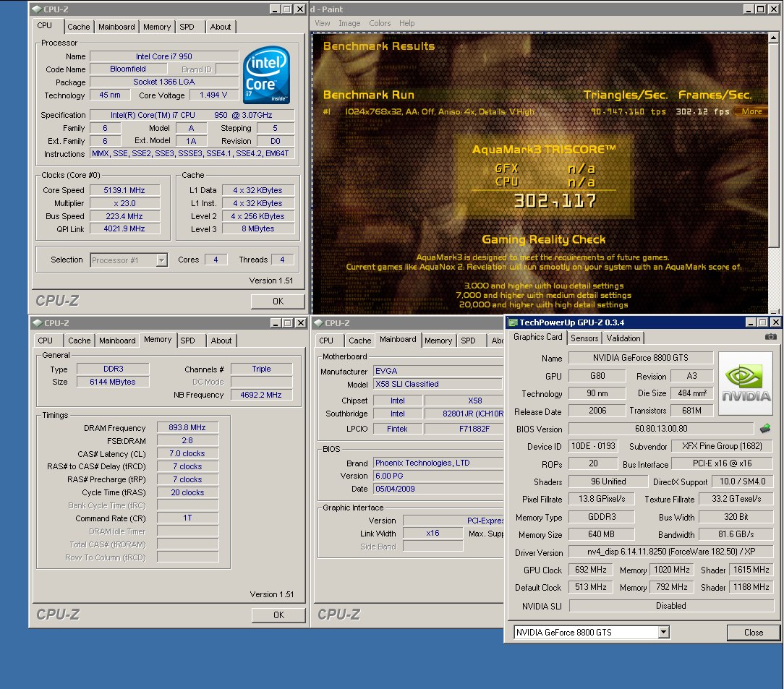Screen dimensions: 784x689
Task: Switch to CPU tab in Memory CPU-Z window
Action: tap(45, 341)
